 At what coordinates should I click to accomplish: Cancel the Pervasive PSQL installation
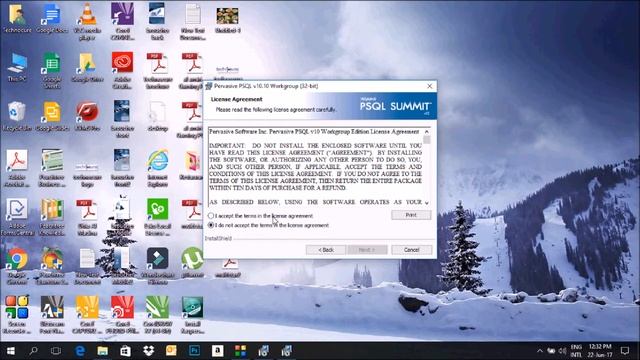(x=411, y=250)
